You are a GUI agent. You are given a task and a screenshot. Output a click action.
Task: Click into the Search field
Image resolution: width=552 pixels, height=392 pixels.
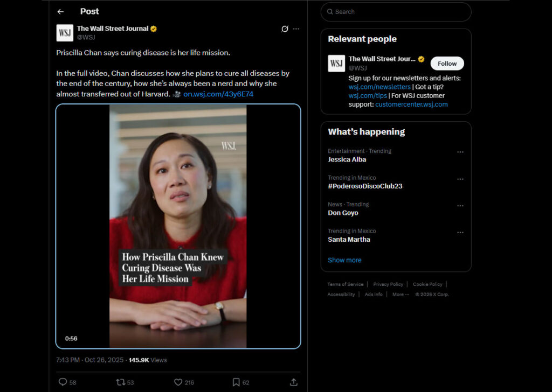coord(399,12)
